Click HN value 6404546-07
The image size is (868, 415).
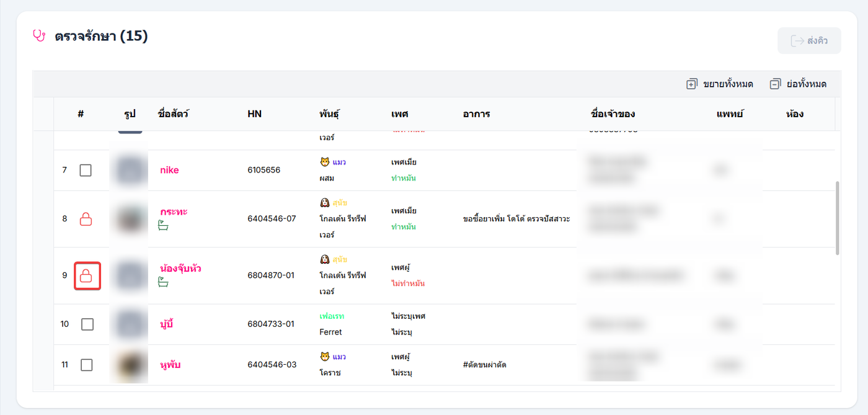(x=272, y=218)
